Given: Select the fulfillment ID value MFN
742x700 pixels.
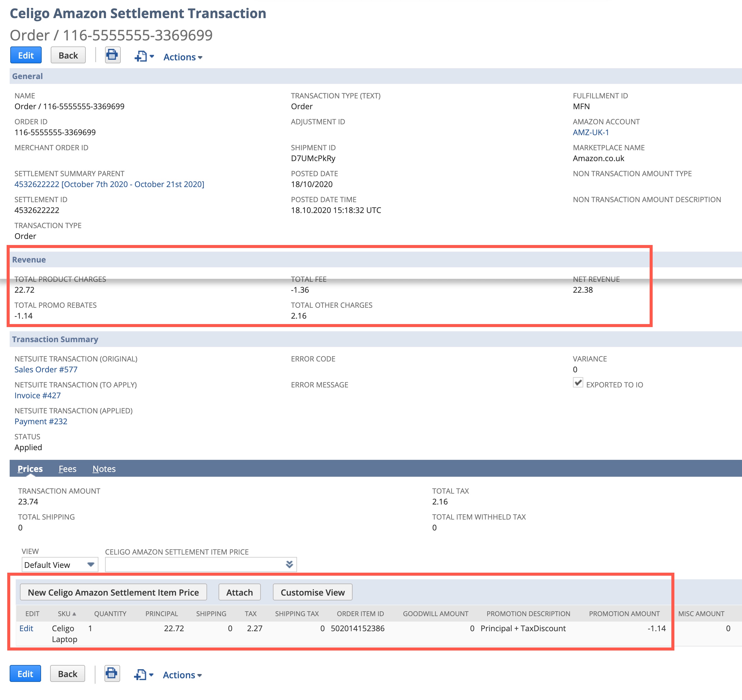Looking at the screenshot, I should click(581, 106).
